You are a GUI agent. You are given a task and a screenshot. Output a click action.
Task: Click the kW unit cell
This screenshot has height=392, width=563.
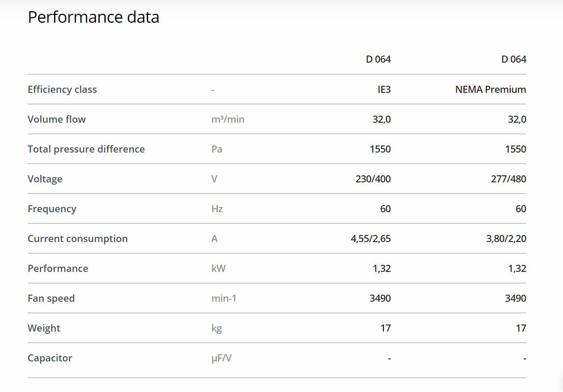click(218, 269)
